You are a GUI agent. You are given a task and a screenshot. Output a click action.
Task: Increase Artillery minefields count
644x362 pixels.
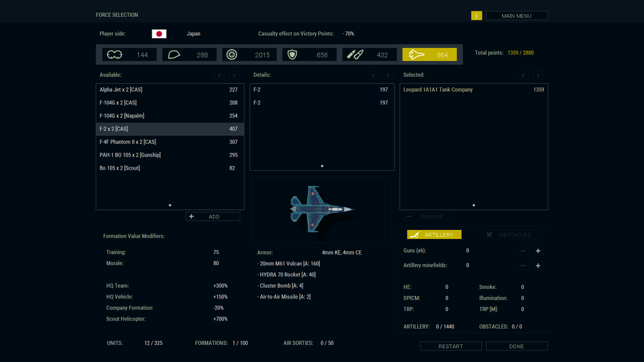(538, 266)
